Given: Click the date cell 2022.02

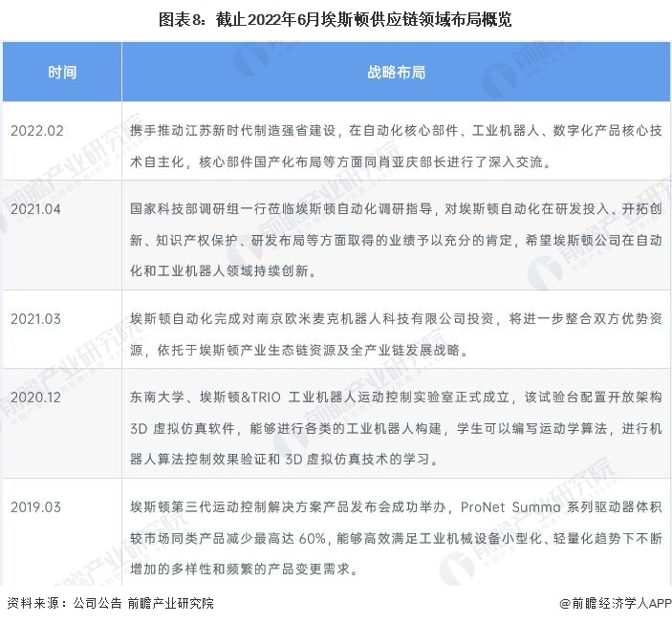Looking at the screenshot, I should (37, 131).
